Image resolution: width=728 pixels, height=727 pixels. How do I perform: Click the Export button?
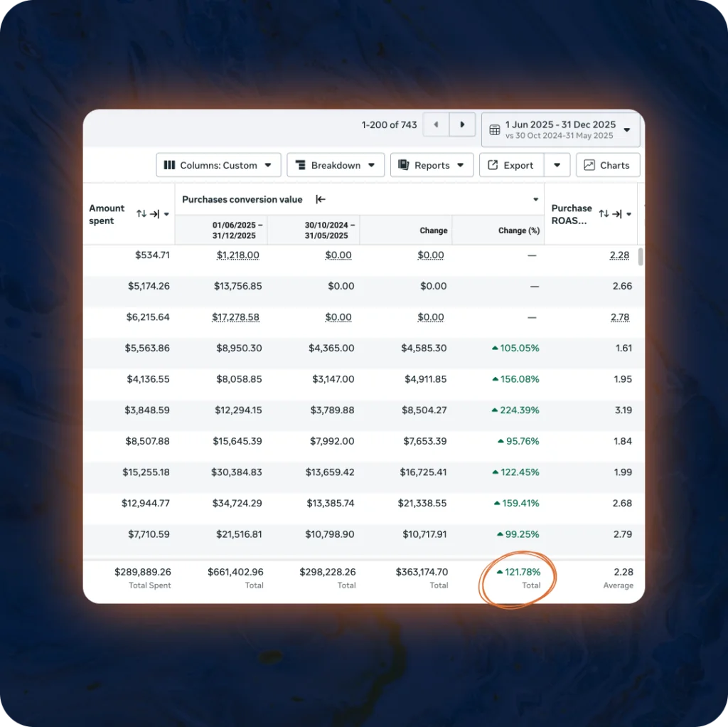pos(511,165)
